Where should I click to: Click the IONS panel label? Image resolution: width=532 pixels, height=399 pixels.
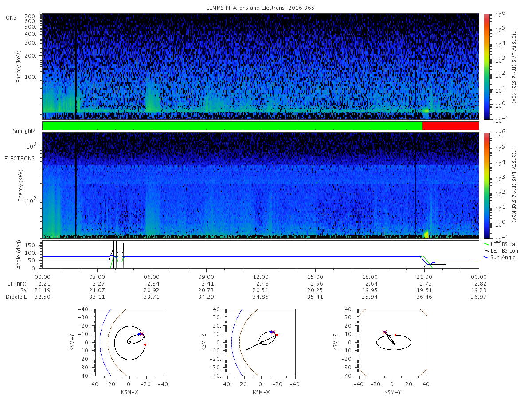11,17
